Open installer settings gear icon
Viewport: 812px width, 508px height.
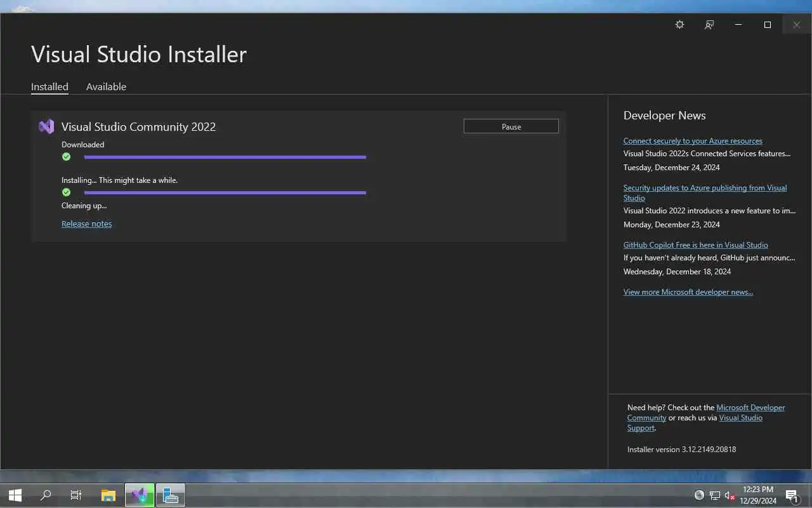coord(679,25)
